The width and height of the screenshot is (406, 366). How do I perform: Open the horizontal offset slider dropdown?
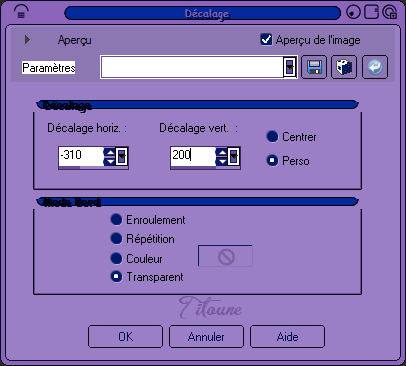coord(122,156)
